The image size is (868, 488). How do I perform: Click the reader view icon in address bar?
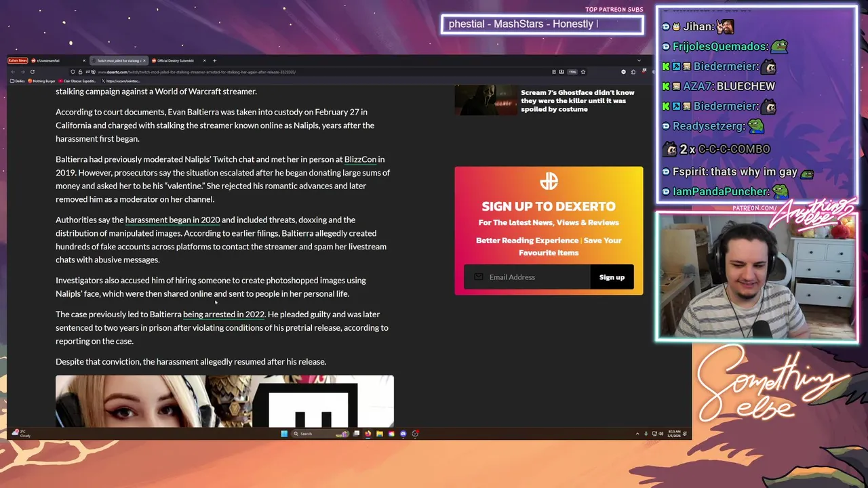click(554, 72)
